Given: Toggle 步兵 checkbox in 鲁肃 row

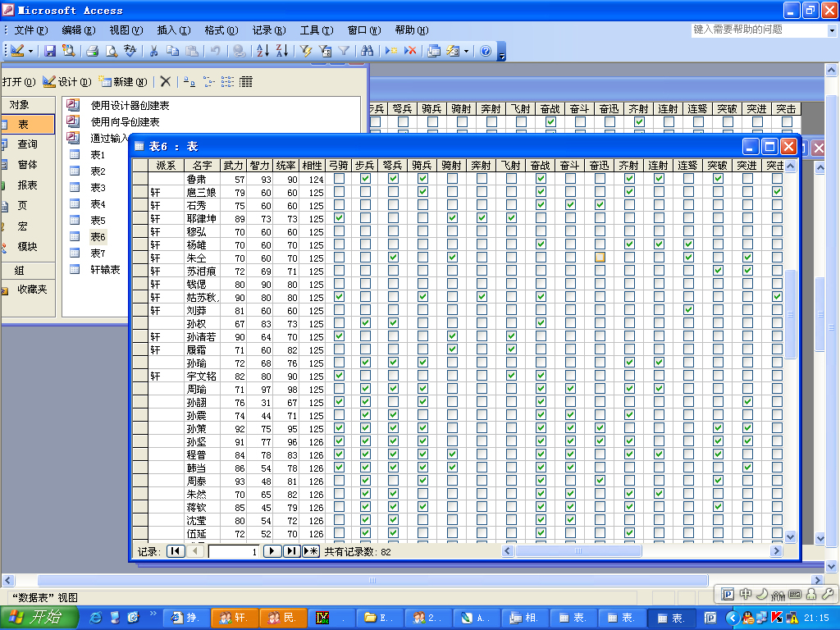Looking at the screenshot, I should tap(365, 179).
